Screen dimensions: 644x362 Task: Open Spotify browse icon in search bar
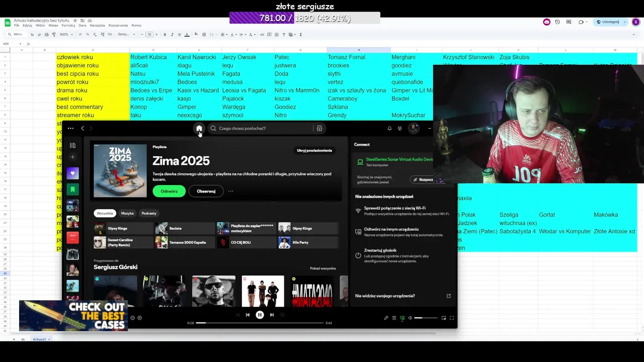319,128
